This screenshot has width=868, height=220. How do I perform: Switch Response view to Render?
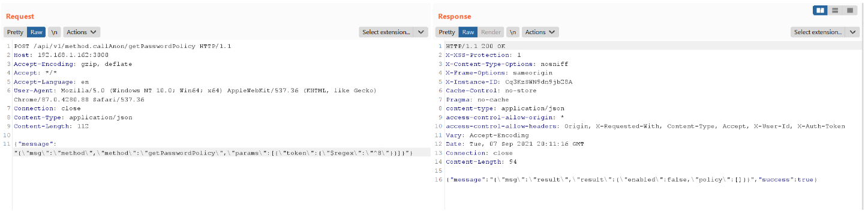pyautogui.click(x=491, y=32)
